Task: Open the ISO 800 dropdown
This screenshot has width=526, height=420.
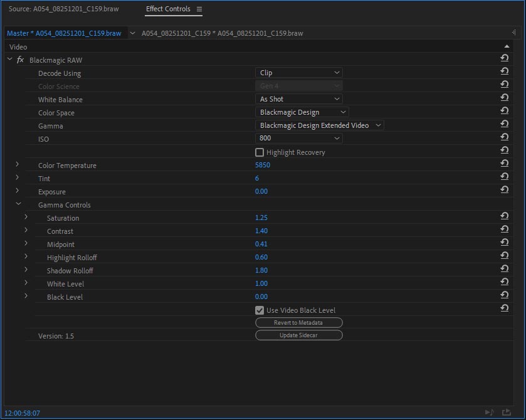Action: point(299,138)
